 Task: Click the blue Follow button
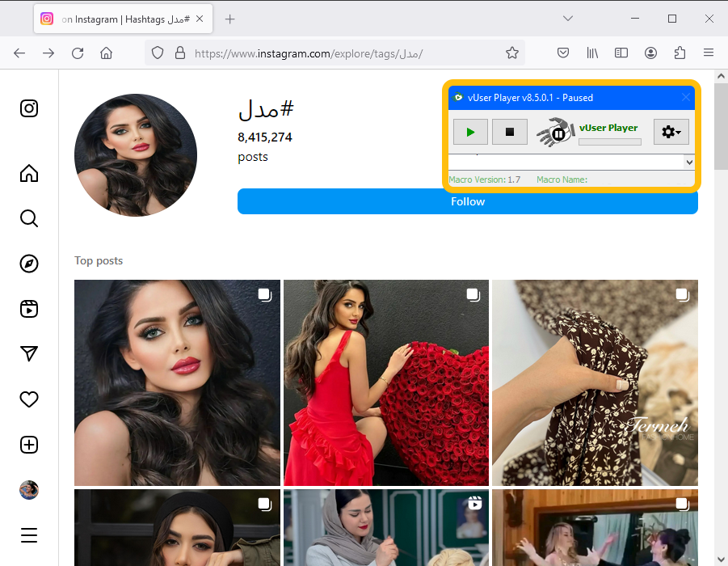click(468, 201)
